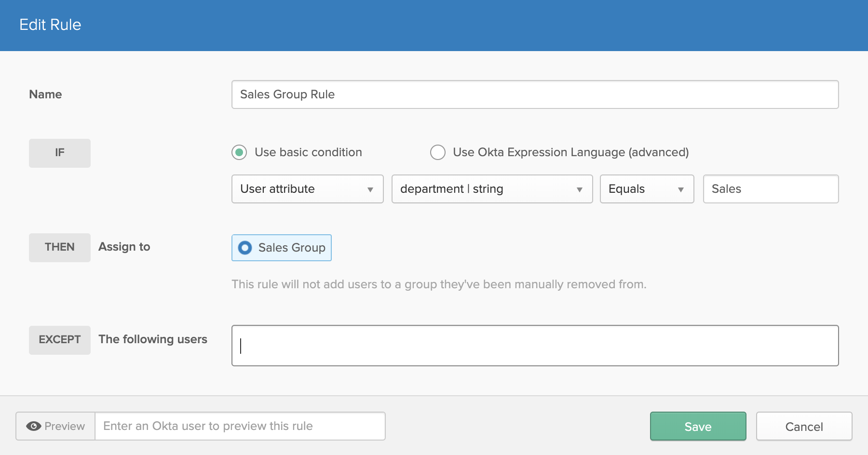Click the IF condition badge
Image resolution: width=868 pixels, height=455 pixels.
(60, 153)
